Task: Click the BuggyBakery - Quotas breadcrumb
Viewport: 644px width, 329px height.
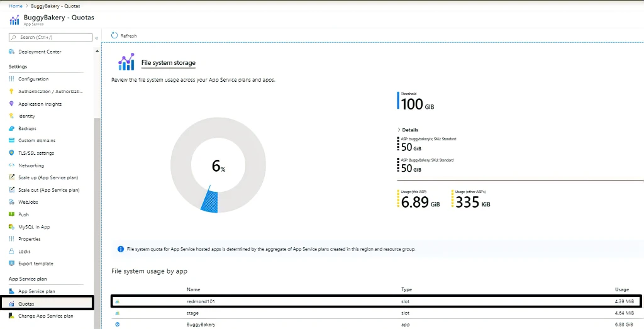Action: tap(57, 6)
